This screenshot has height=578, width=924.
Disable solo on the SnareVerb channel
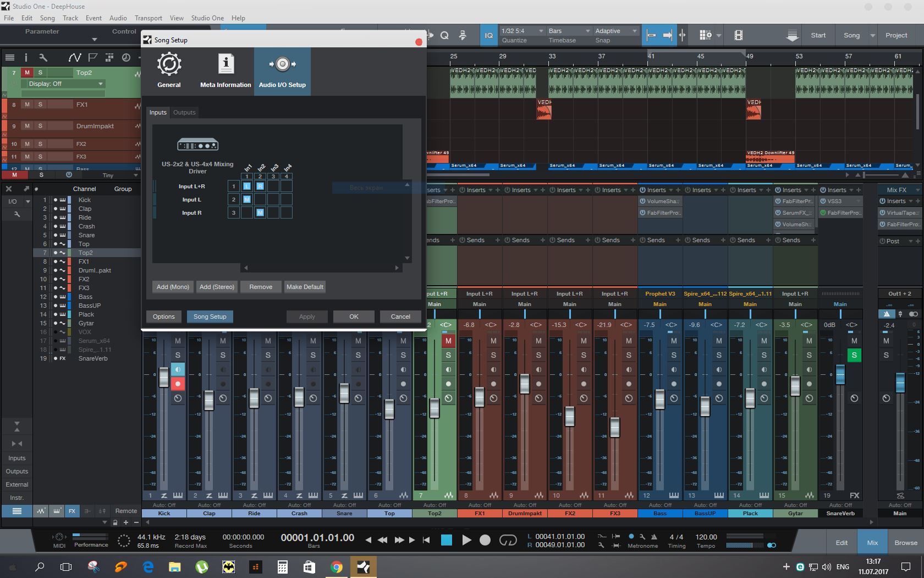[x=854, y=355]
